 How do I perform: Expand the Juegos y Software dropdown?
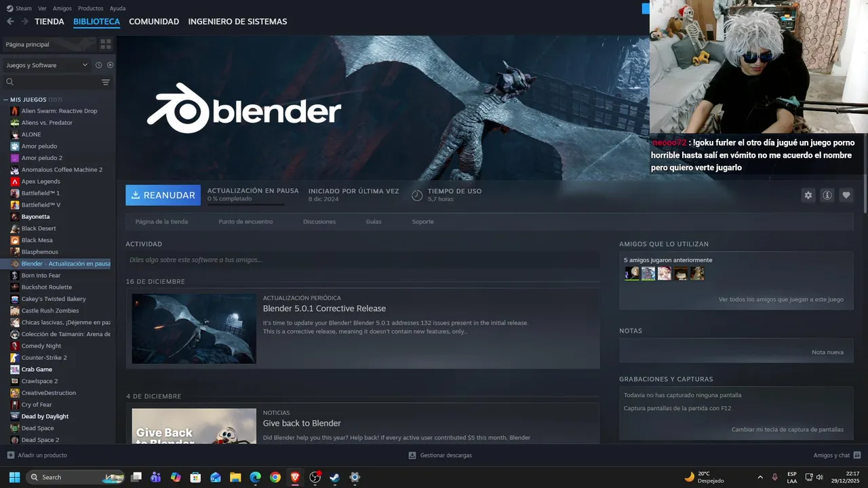tap(46, 65)
